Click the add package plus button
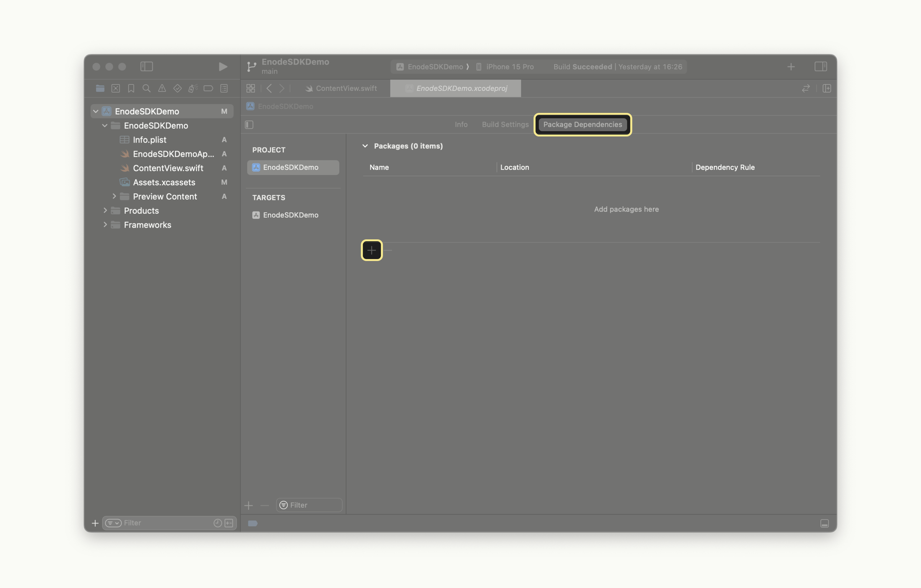The height and width of the screenshot is (588, 921). point(371,250)
